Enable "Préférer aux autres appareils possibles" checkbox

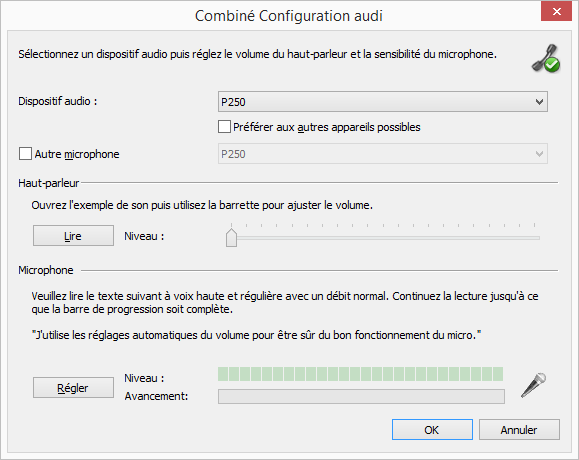224,127
